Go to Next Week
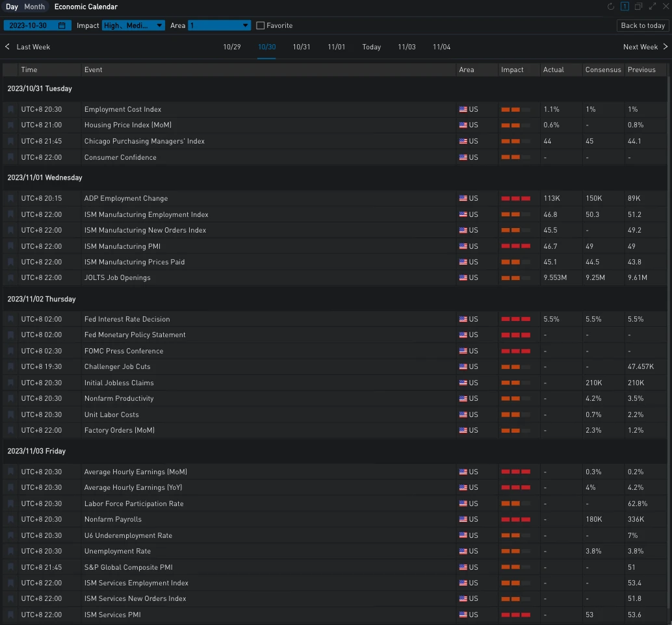672x625 pixels. (645, 47)
